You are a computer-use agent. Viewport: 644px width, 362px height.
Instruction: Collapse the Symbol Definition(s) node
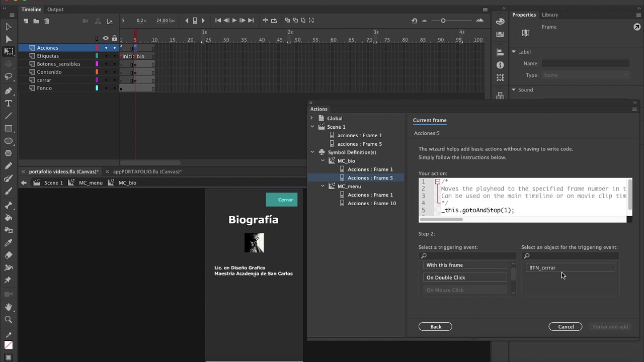(312, 152)
